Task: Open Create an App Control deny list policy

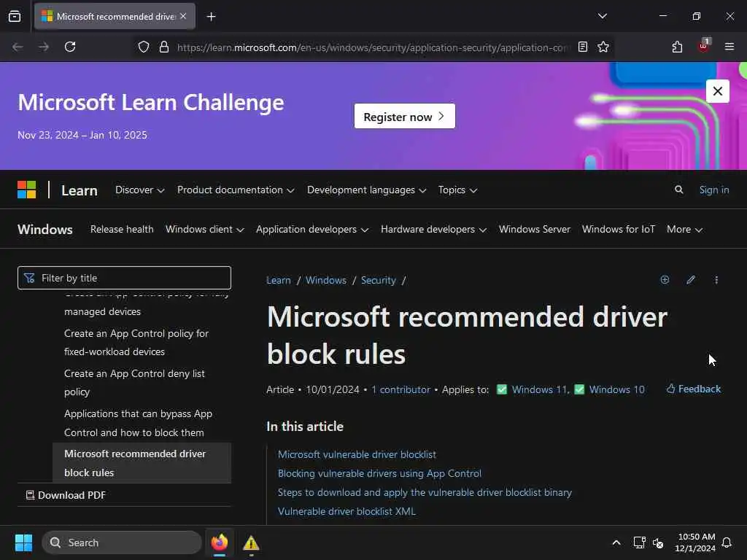Action: [134, 382]
